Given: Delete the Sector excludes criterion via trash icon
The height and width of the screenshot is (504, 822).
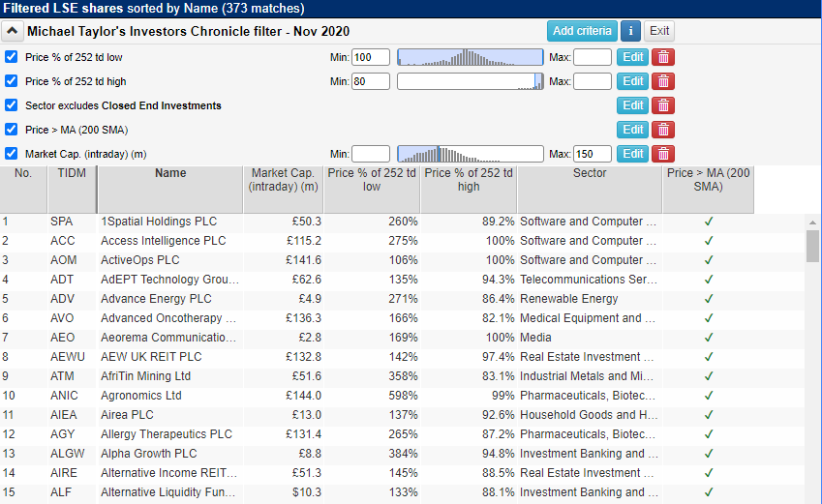Looking at the screenshot, I should tap(663, 105).
